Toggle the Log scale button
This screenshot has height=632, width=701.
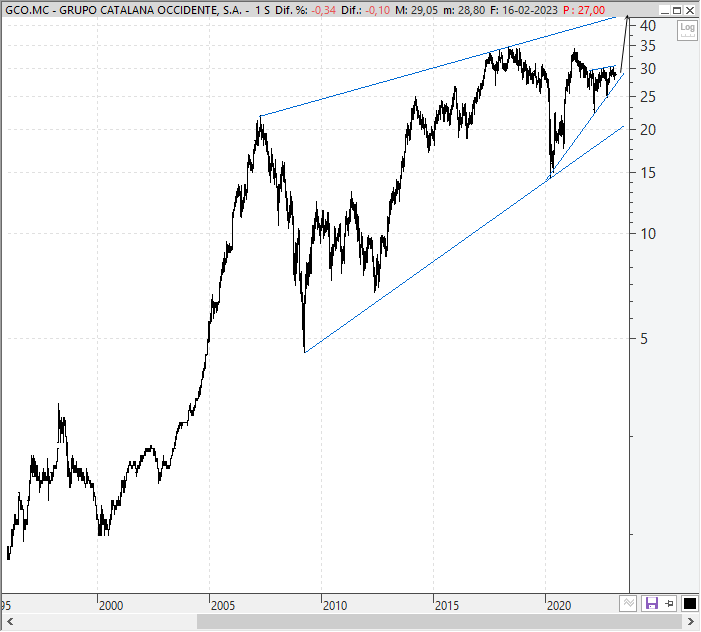(x=687, y=30)
